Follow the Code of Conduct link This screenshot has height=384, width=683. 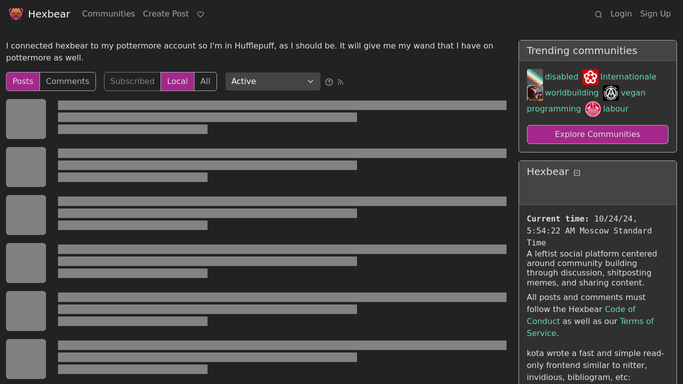point(581,315)
